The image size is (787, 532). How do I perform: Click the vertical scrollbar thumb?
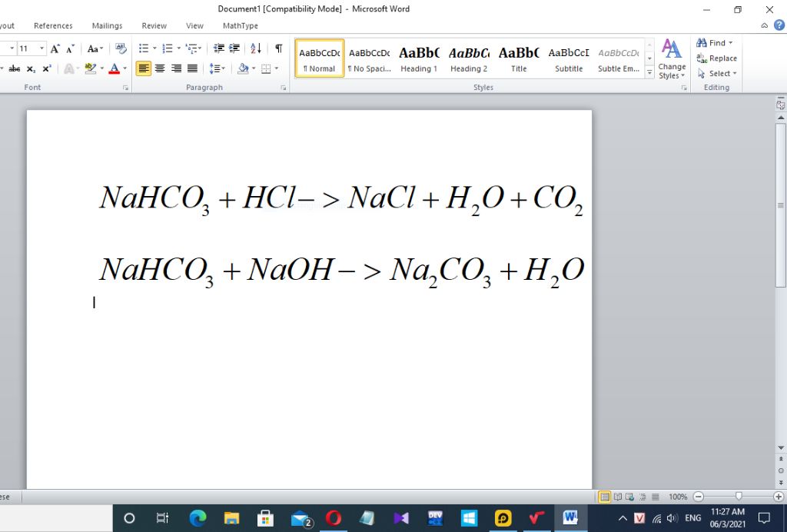tap(781, 205)
